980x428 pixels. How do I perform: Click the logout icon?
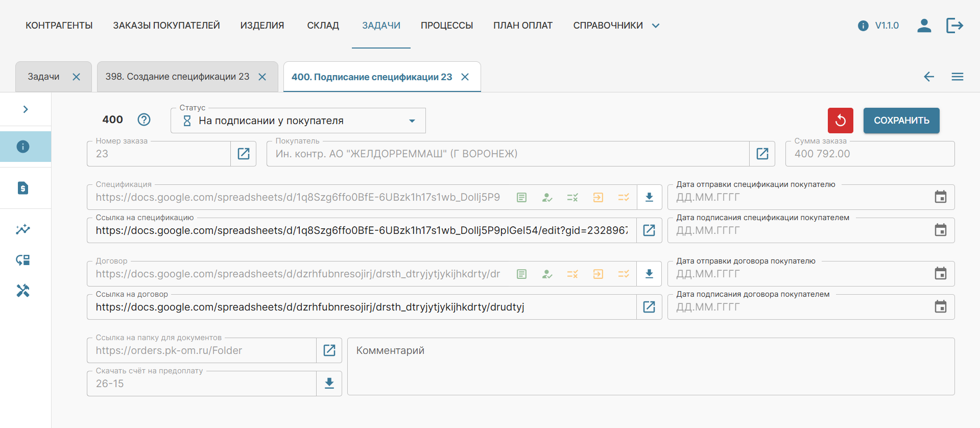[954, 26]
